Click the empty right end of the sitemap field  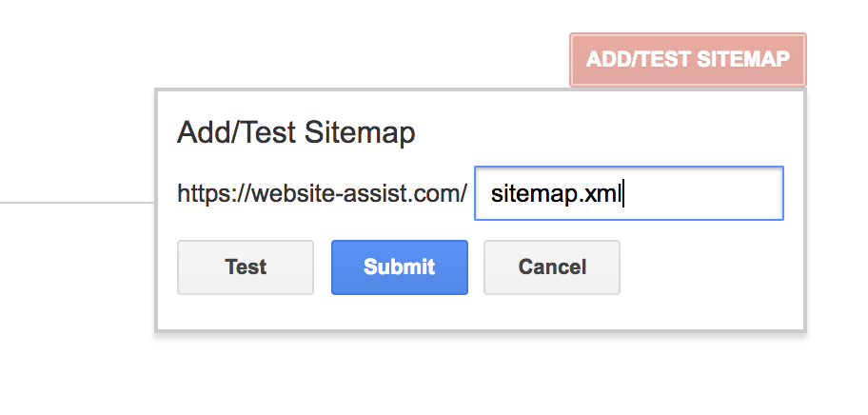tap(723, 194)
